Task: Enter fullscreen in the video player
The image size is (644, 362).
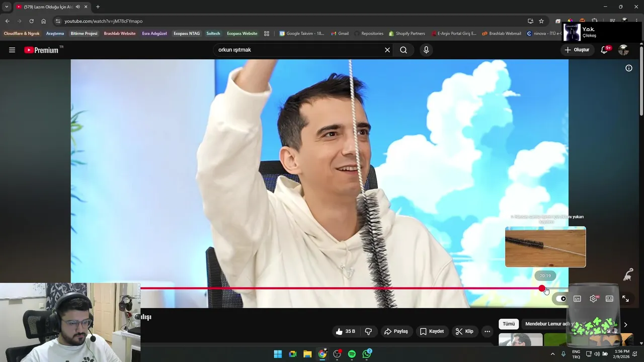Action: [x=625, y=299]
